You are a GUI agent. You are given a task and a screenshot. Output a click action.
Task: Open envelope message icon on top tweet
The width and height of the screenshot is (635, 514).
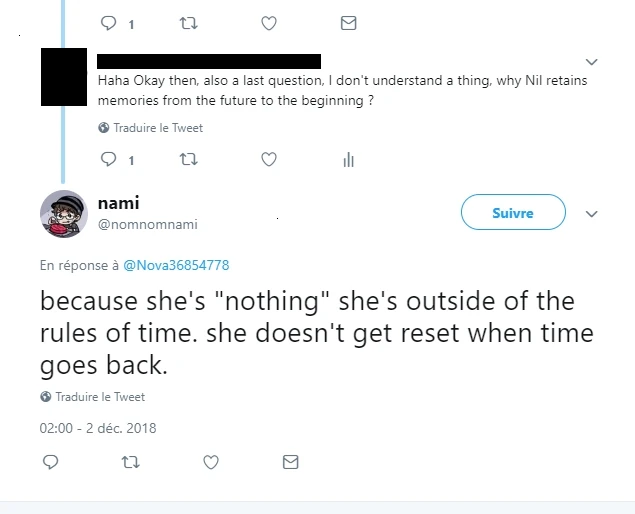348,22
